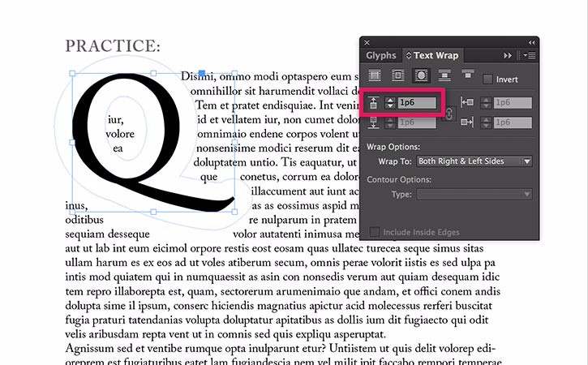Select Jump object wrap icon

coord(444,75)
